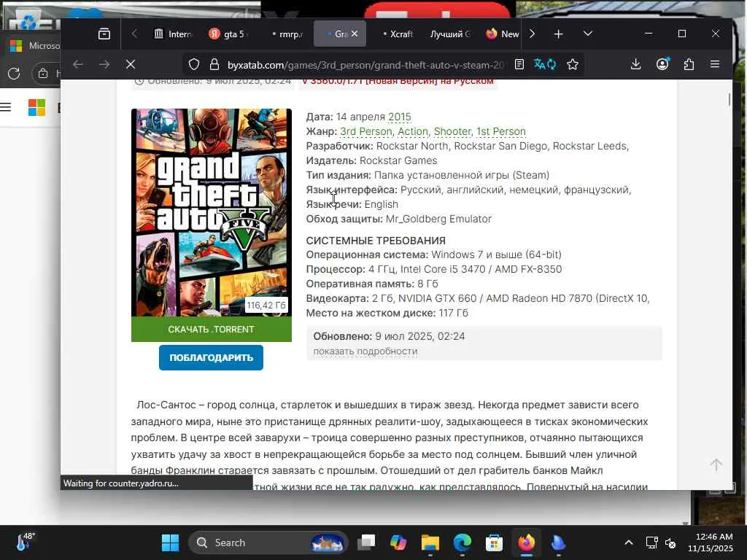Go forward with the forward arrow
Image resolution: width=747 pixels, height=560 pixels.
click(x=104, y=64)
